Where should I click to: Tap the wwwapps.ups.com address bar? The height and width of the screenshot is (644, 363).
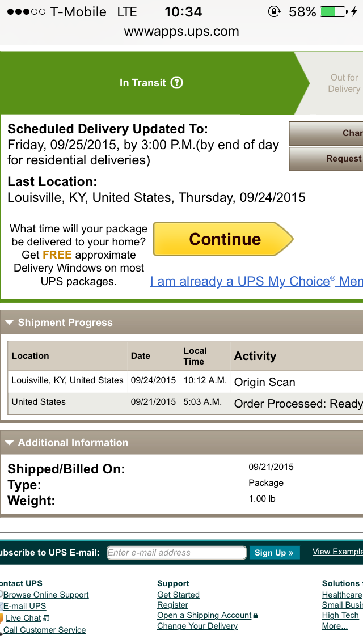pyautogui.click(x=181, y=32)
